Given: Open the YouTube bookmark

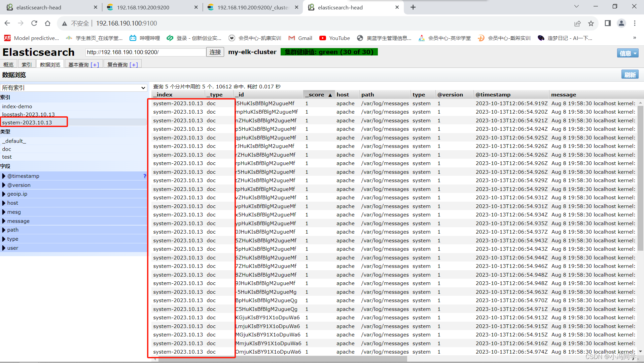Looking at the screenshot, I should [334, 38].
